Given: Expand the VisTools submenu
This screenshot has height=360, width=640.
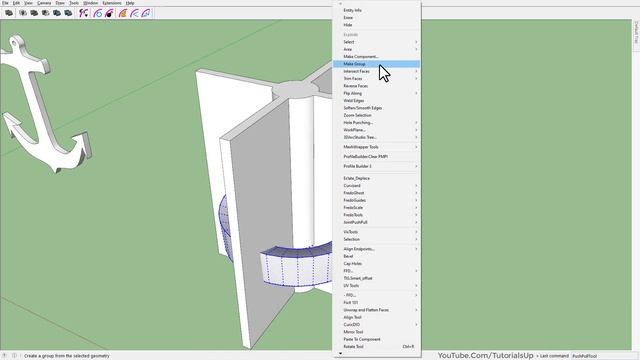Looking at the screenshot, I should click(376, 232).
